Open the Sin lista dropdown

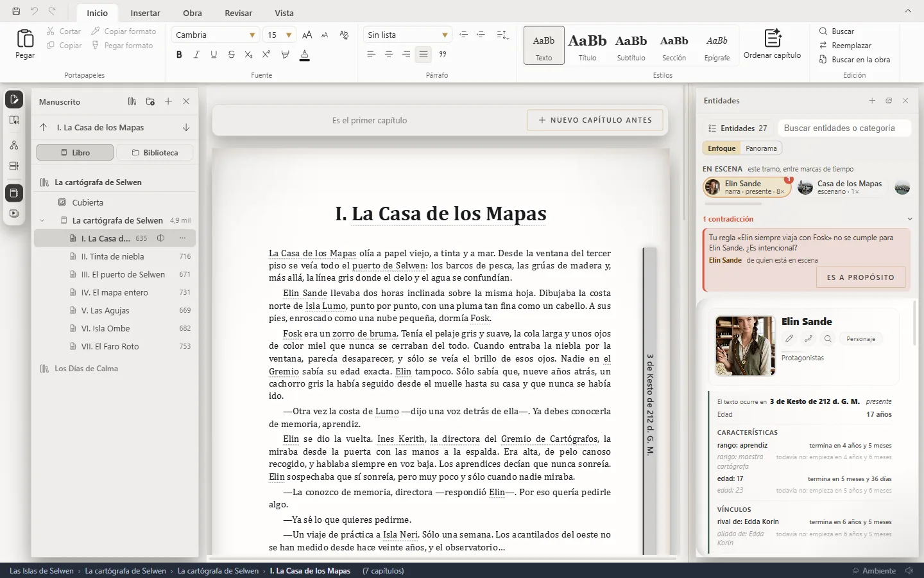coord(407,35)
